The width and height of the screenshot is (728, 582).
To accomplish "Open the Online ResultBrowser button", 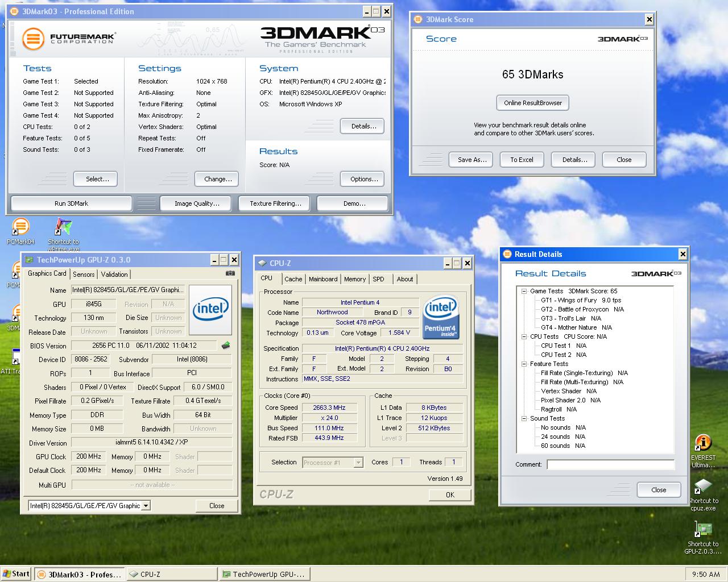I will pyautogui.click(x=533, y=103).
